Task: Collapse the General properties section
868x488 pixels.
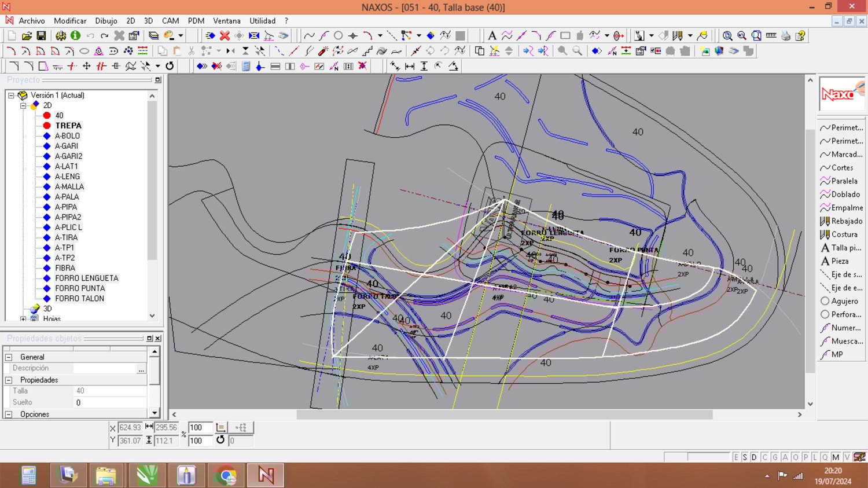Action: point(9,357)
